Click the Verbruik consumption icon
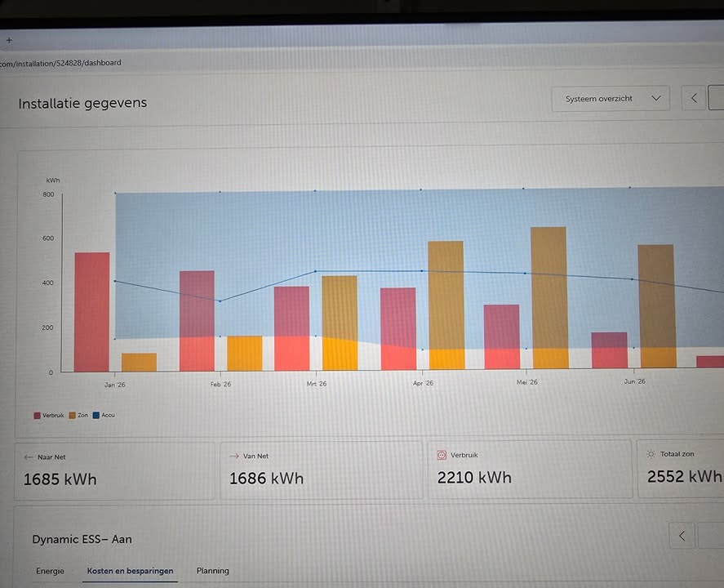This screenshot has height=588, width=724. [442, 455]
